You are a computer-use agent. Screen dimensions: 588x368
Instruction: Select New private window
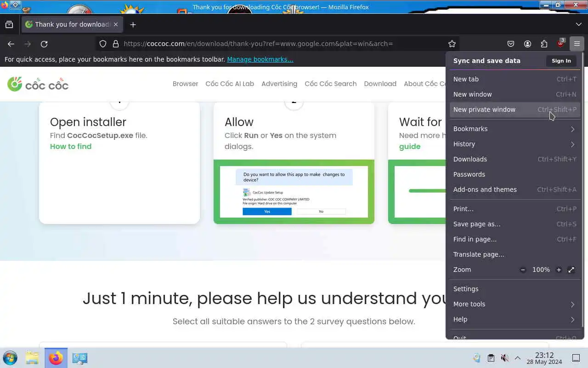pyautogui.click(x=514, y=109)
